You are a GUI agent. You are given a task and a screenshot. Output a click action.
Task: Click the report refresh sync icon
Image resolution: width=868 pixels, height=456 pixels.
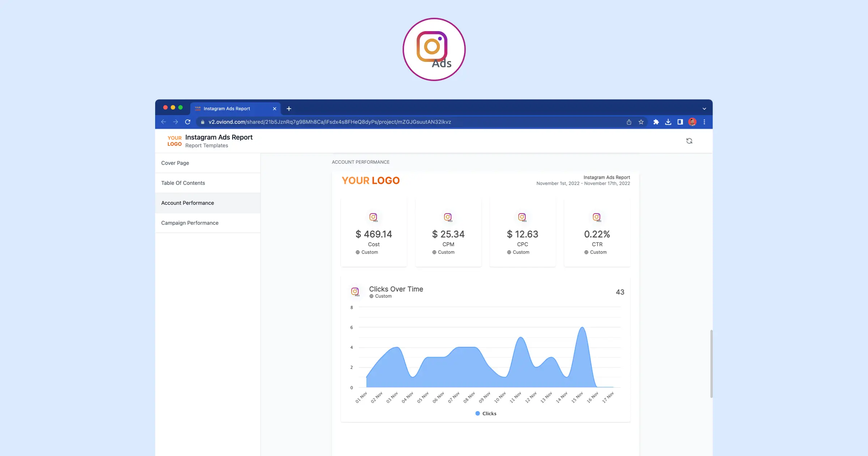(x=689, y=141)
